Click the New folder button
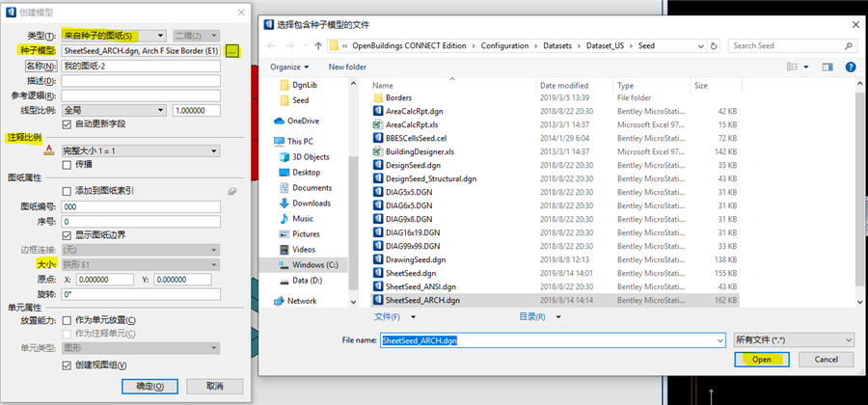Viewport: 868px width, 405px height. [347, 67]
